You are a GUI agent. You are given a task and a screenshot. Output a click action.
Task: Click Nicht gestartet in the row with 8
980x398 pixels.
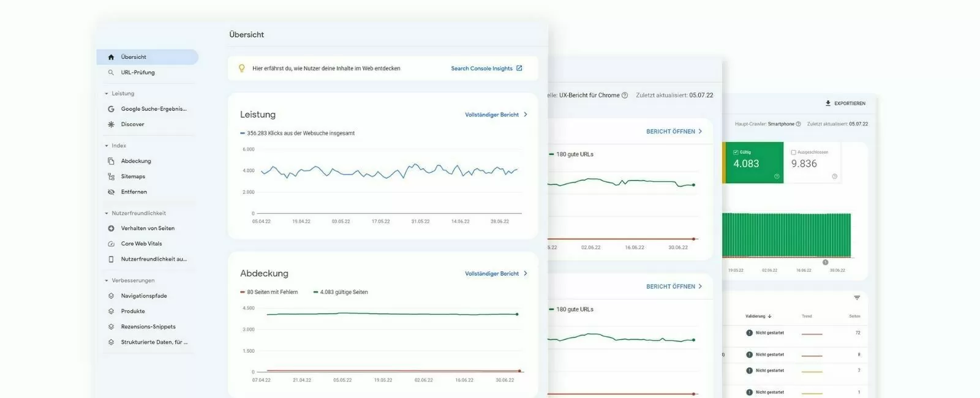(x=769, y=355)
